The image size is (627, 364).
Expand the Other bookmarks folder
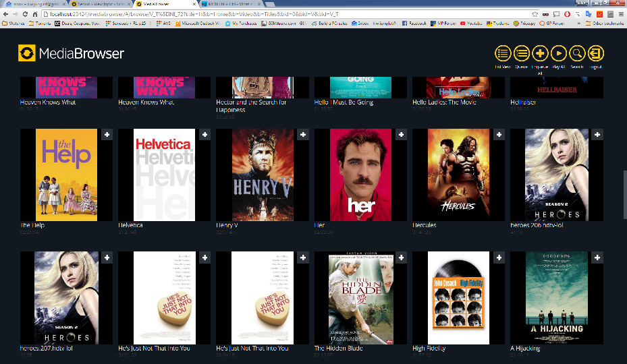[x=605, y=23]
